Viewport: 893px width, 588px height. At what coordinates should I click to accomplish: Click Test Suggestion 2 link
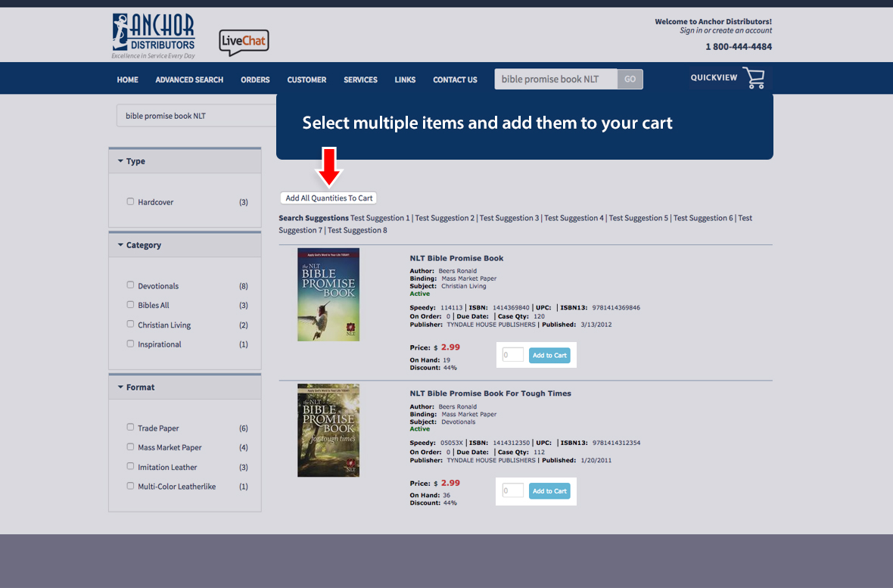[444, 218]
